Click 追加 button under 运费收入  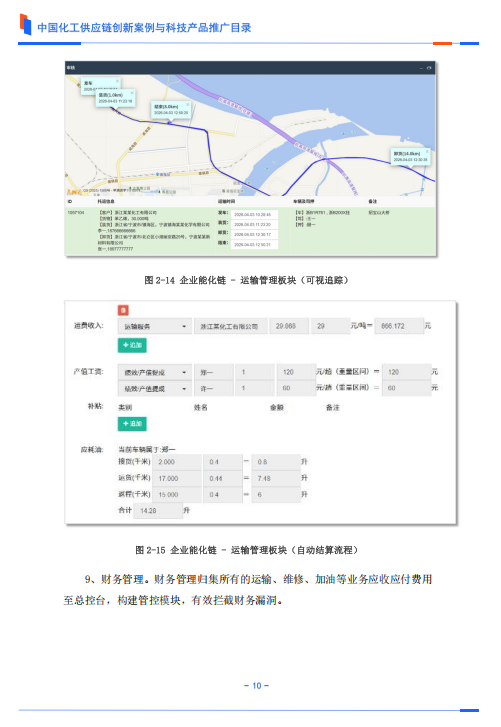(132, 345)
